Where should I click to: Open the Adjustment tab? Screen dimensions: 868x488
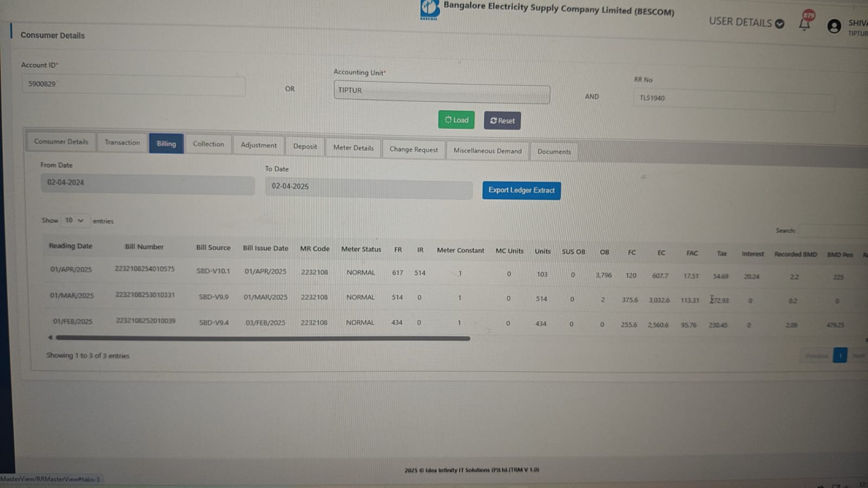tap(258, 145)
